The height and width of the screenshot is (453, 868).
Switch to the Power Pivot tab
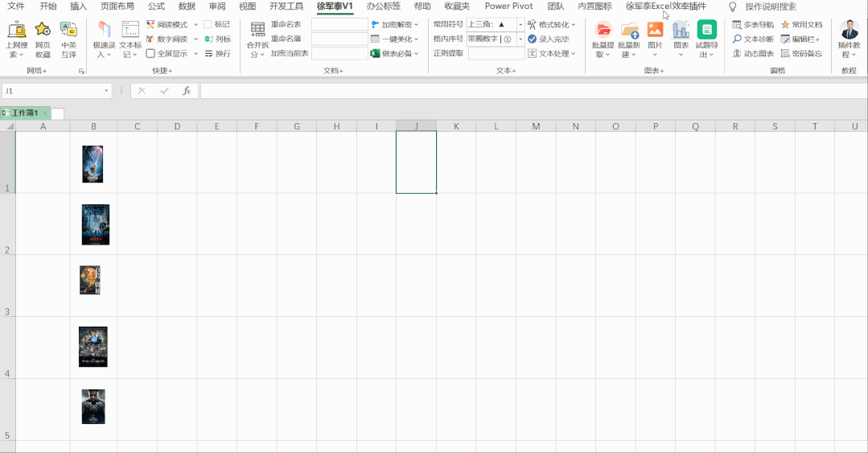click(x=508, y=6)
